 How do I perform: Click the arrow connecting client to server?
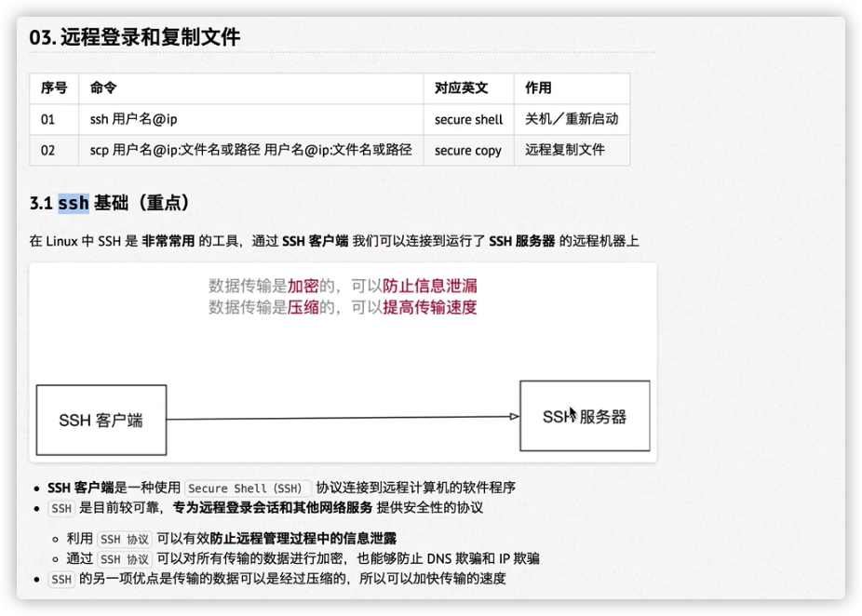(343, 418)
